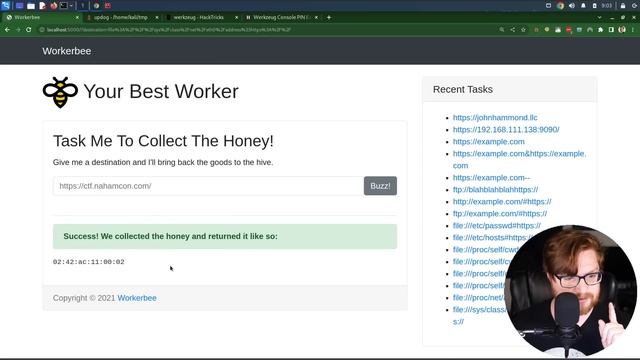Reload the page with the refresh icon
This screenshot has height=360, width=640.
[29, 30]
